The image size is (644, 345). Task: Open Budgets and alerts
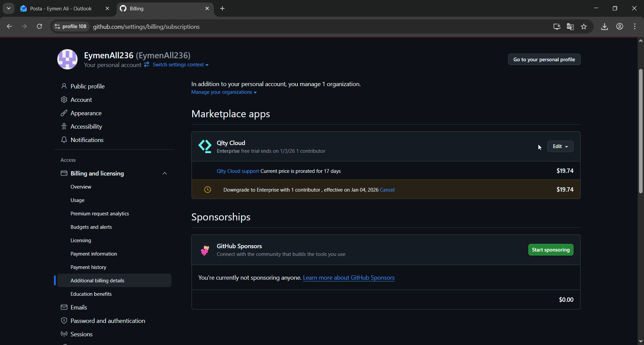[91, 227]
